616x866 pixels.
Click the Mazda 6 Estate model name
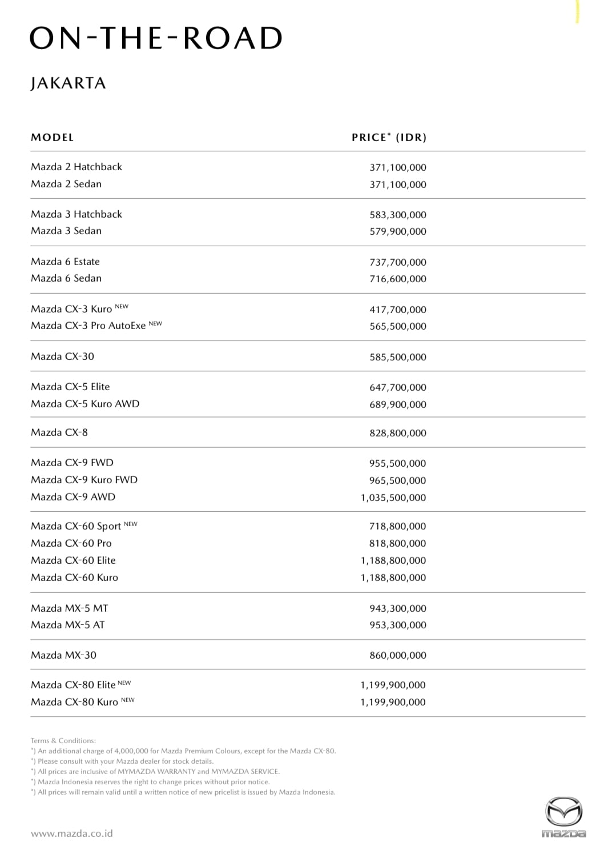[65, 262]
